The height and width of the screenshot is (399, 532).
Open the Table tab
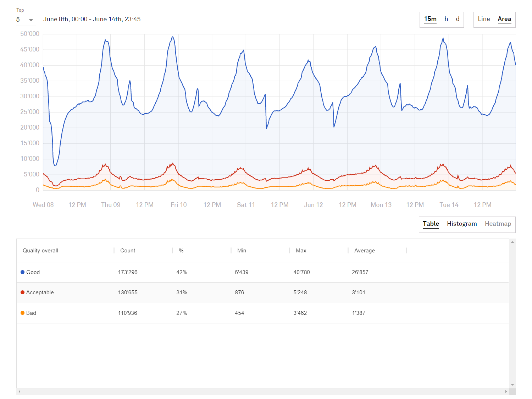[431, 224]
